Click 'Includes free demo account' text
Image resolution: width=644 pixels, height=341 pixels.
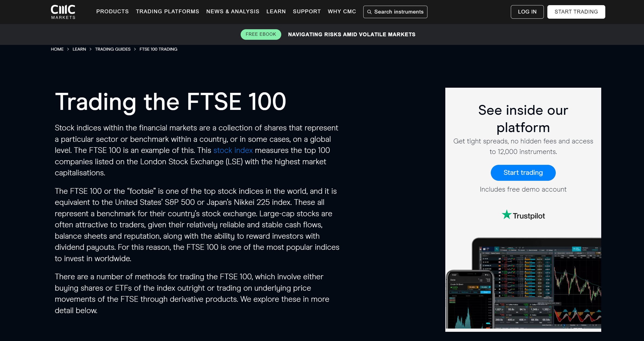click(523, 189)
